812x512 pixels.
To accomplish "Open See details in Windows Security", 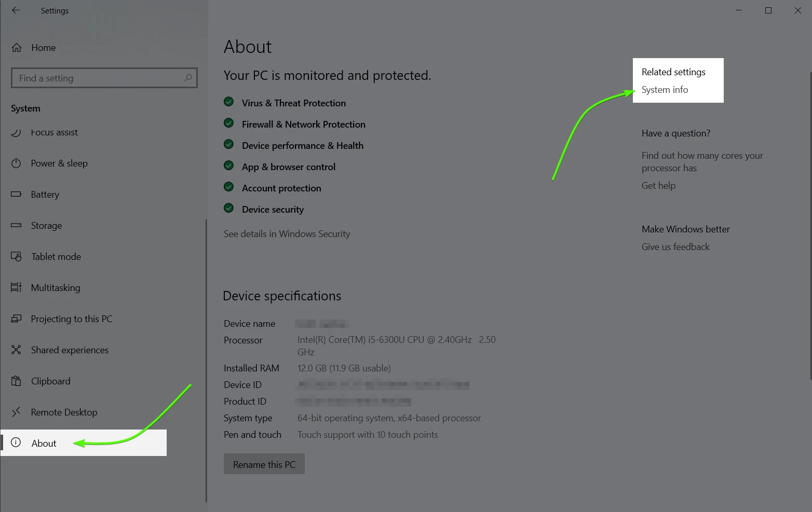I will [x=287, y=233].
